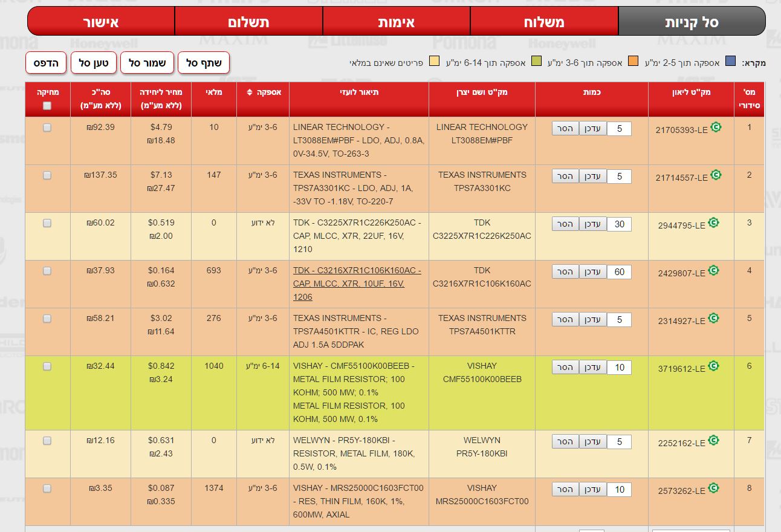The image size is (781, 532).
Task: Click yellow legend swatch for out-of-stock items
Action: (434, 61)
